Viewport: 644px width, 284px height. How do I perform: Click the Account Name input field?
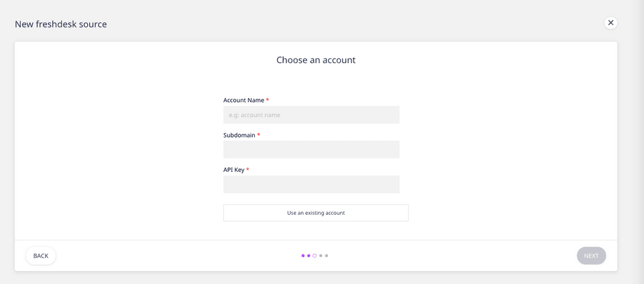coord(311,115)
